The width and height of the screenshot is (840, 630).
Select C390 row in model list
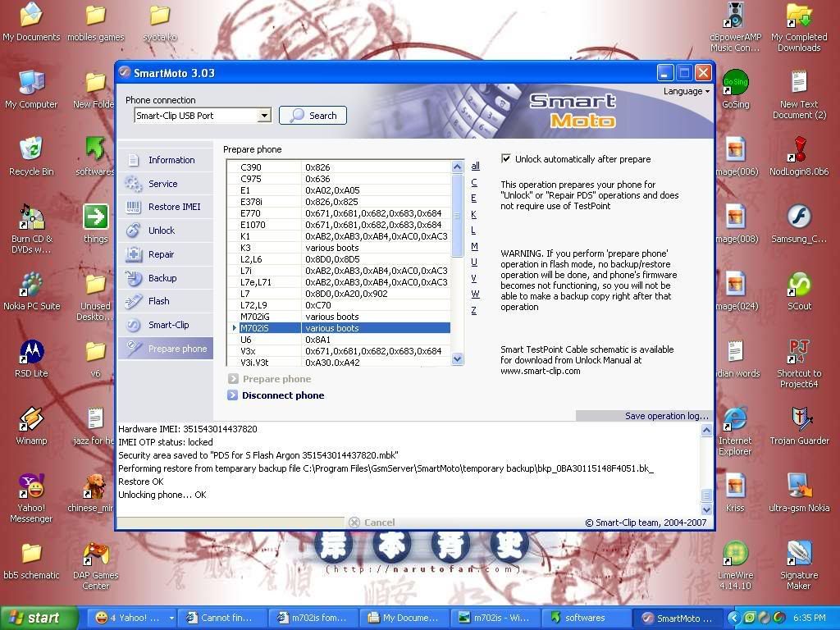click(x=339, y=167)
